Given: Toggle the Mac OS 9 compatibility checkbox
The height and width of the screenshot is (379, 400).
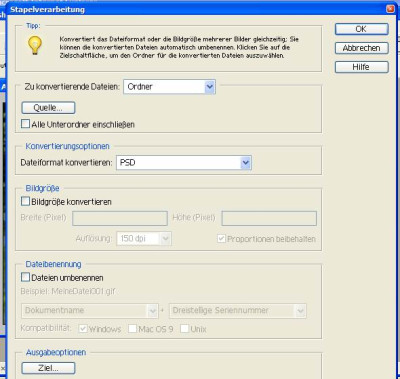Looking at the screenshot, I should tap(132, 329).
